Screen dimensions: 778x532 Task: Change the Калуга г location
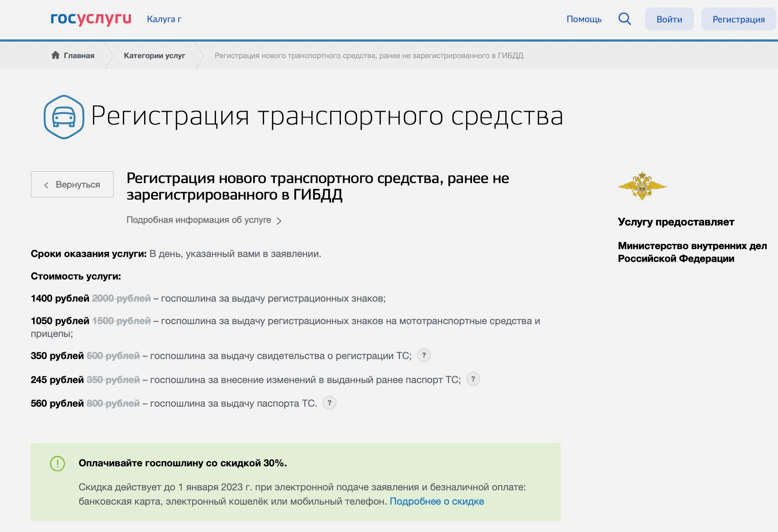coord(164,19)
